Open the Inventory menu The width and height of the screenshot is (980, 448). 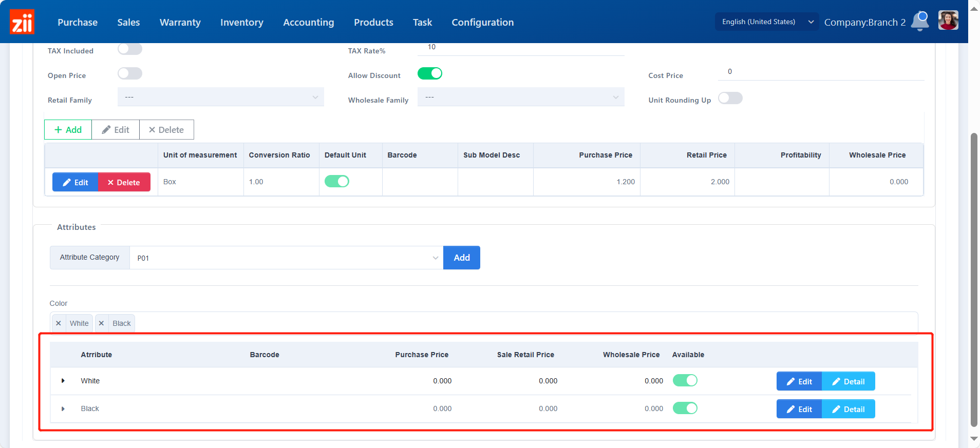click(x=241, y=22)
